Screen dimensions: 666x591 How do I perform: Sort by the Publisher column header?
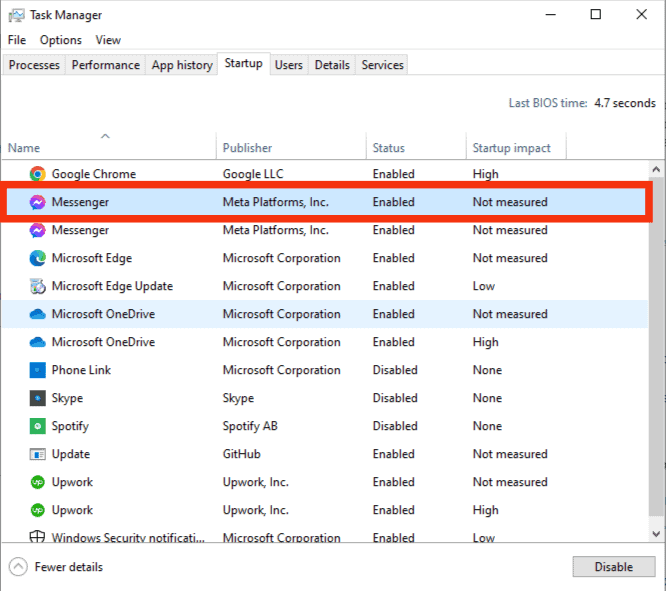point(291,146)
